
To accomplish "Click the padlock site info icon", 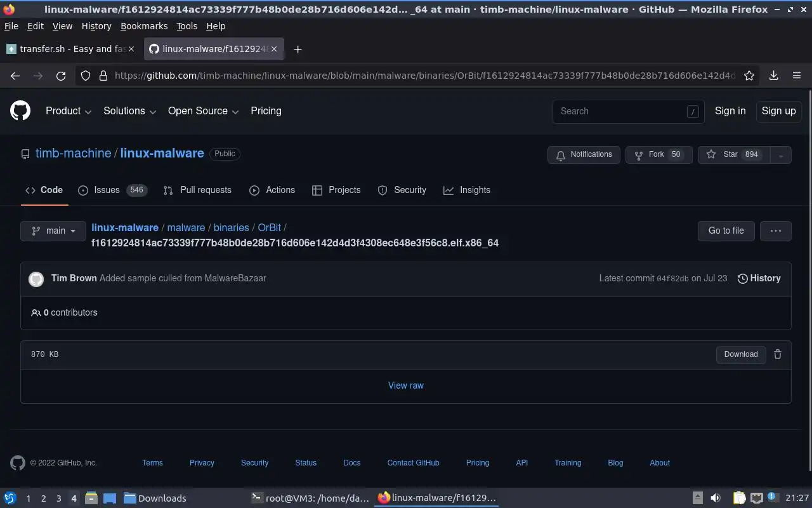I will pos(103,76).
